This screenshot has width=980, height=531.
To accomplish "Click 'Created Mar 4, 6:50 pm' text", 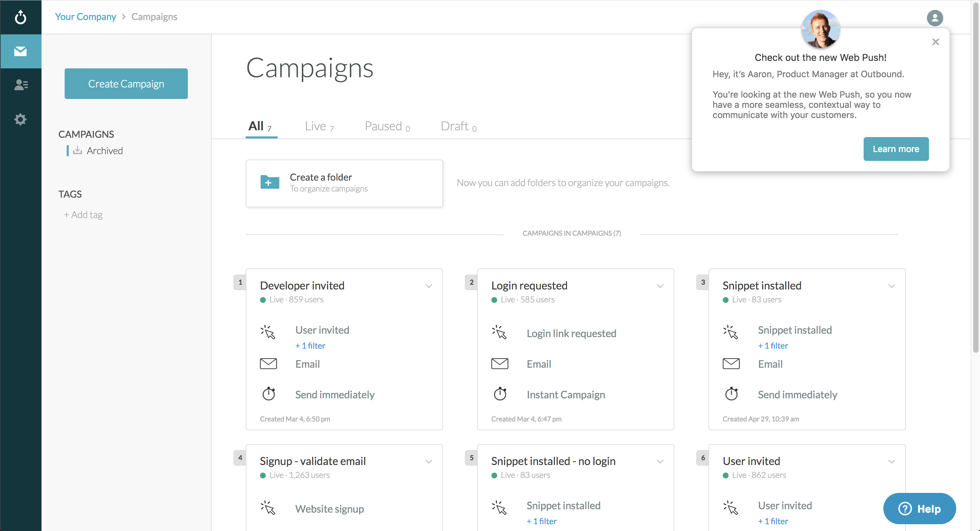I will click(x=295, y=419).
